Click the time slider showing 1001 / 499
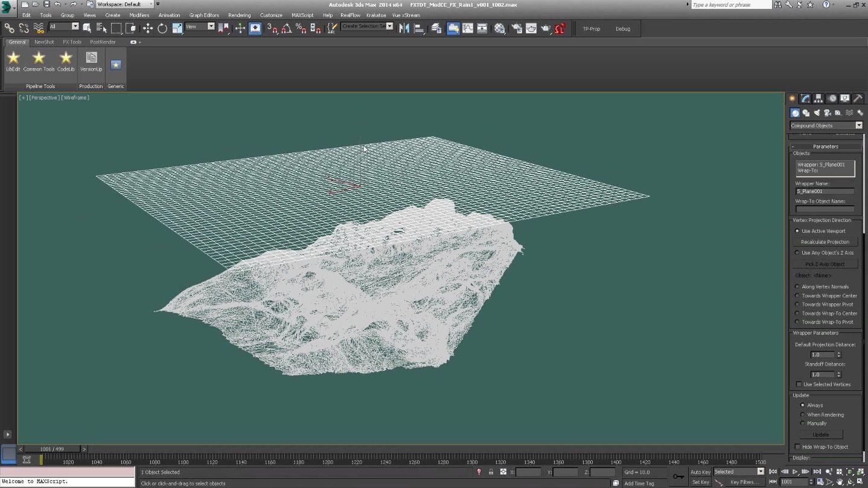 (52, 449)
